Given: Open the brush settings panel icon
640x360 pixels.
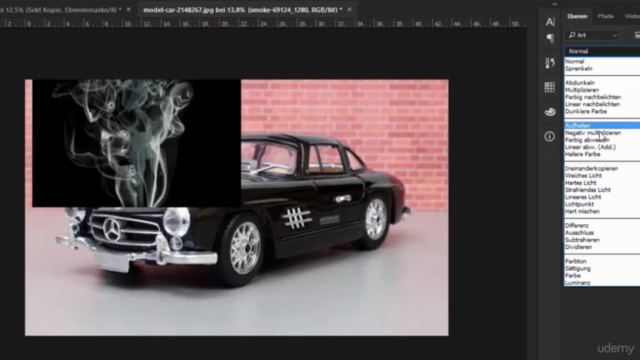Looking at the screenshot, I should point(550,62).
